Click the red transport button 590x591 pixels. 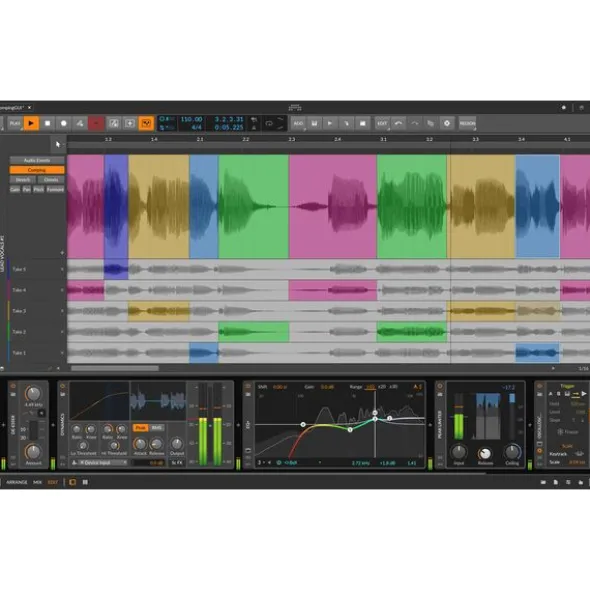96,123
